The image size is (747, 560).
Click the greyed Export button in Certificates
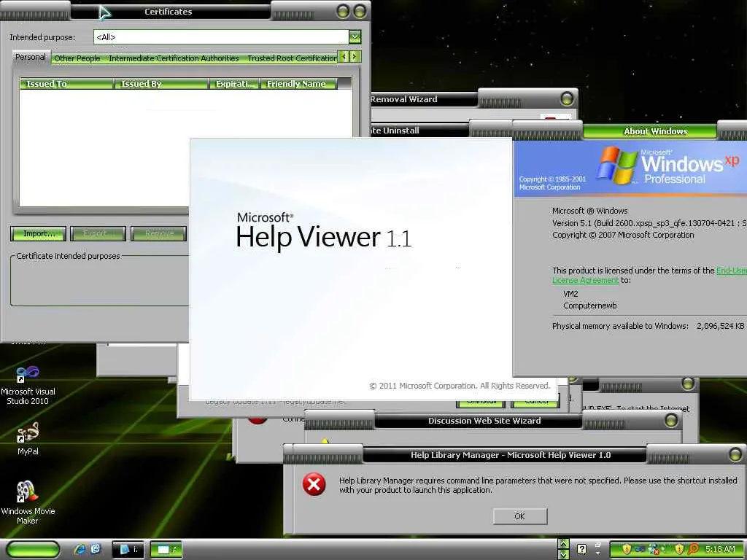tap(98, 233)
